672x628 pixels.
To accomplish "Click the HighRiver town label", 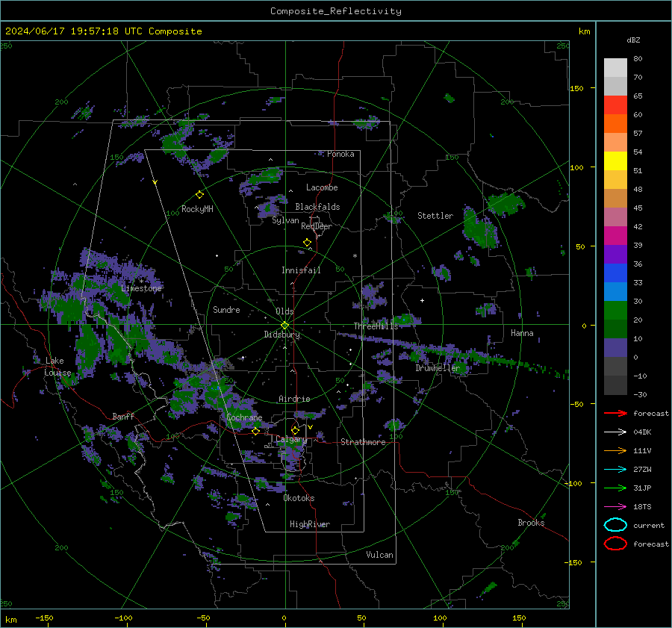I will 310,524.
